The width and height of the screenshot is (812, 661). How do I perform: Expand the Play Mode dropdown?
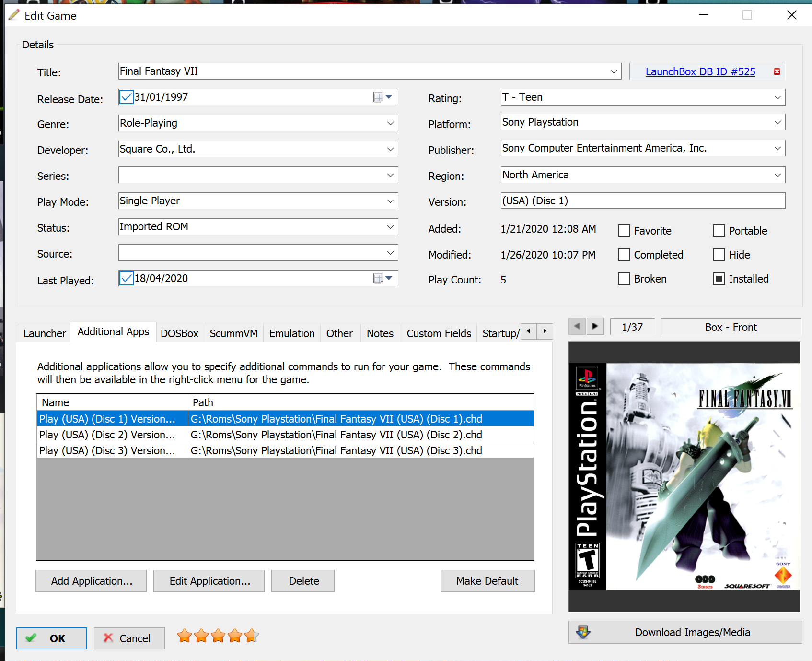[x=390, y=201]
